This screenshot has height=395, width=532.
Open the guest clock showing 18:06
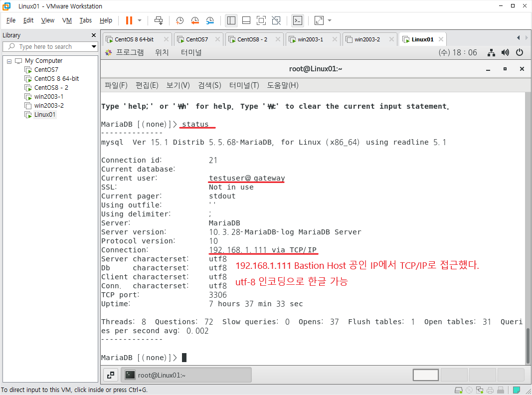[457, 52]
